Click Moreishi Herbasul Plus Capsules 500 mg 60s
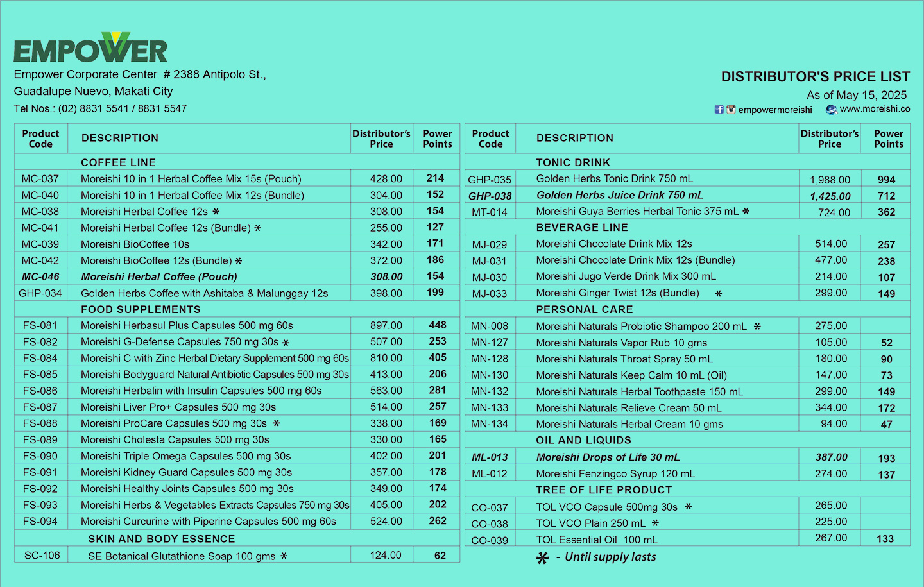This screenshot has width=924, height=587. 187,326
